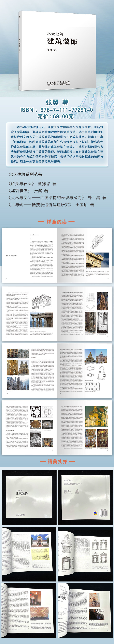Open the sample spread titled 第三章 再现与本体
This screenshot has height=644, width=114.
[57, 255]
